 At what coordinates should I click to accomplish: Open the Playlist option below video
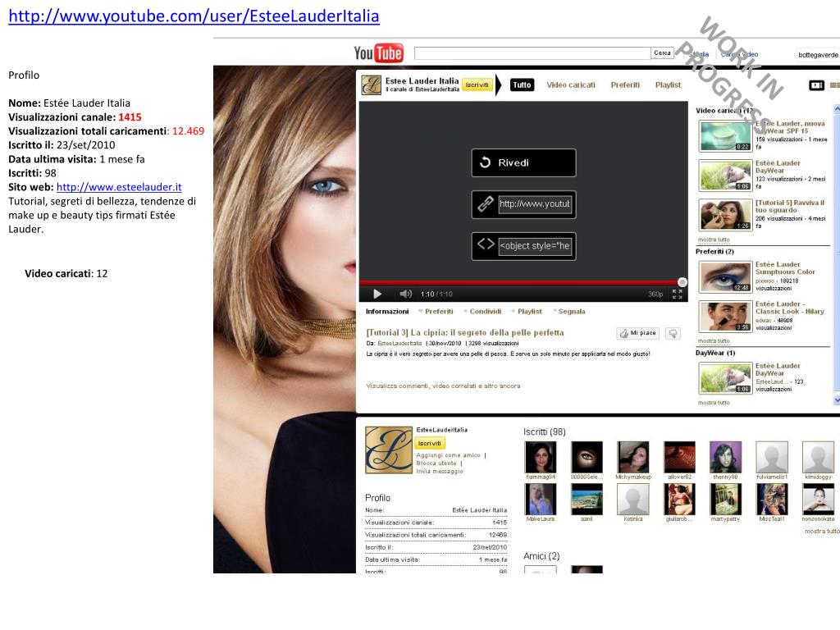pos(529,311)
